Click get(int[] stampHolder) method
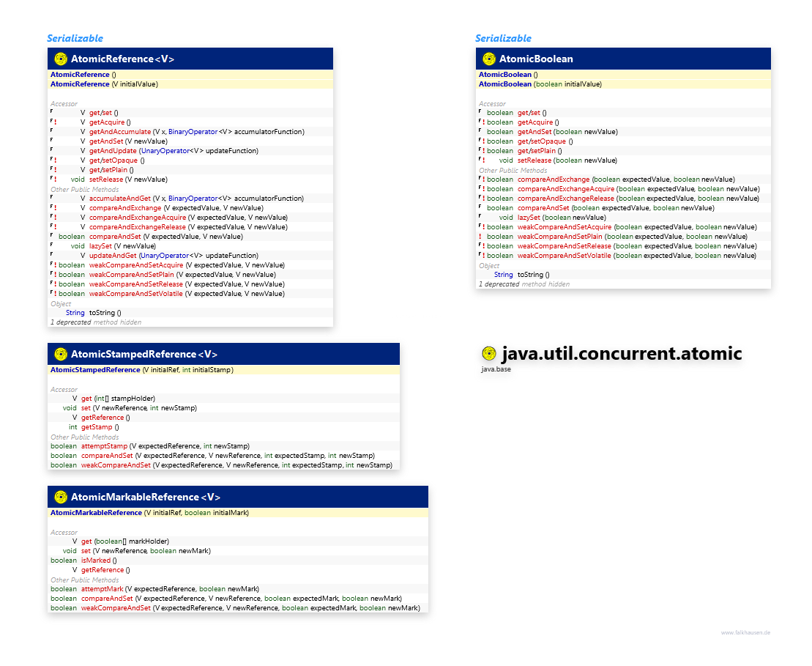The width and height of the screenshot is (812, 666). click(x=118, y=399)
